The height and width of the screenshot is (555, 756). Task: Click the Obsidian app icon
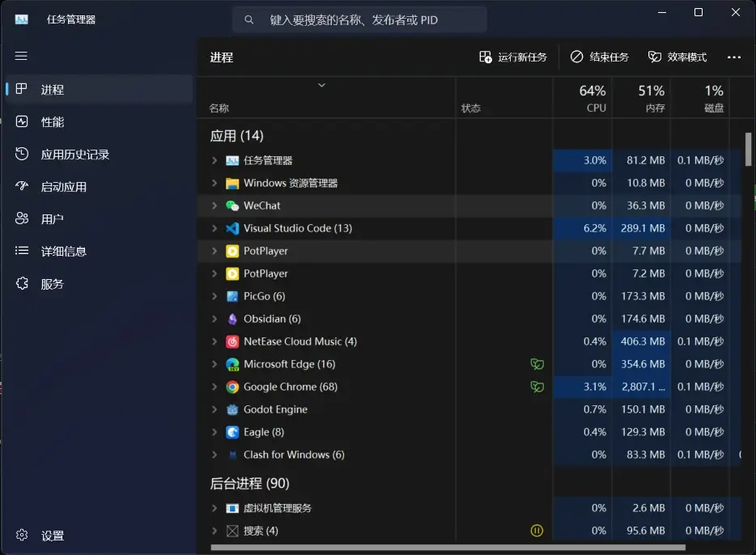[232, 319]
